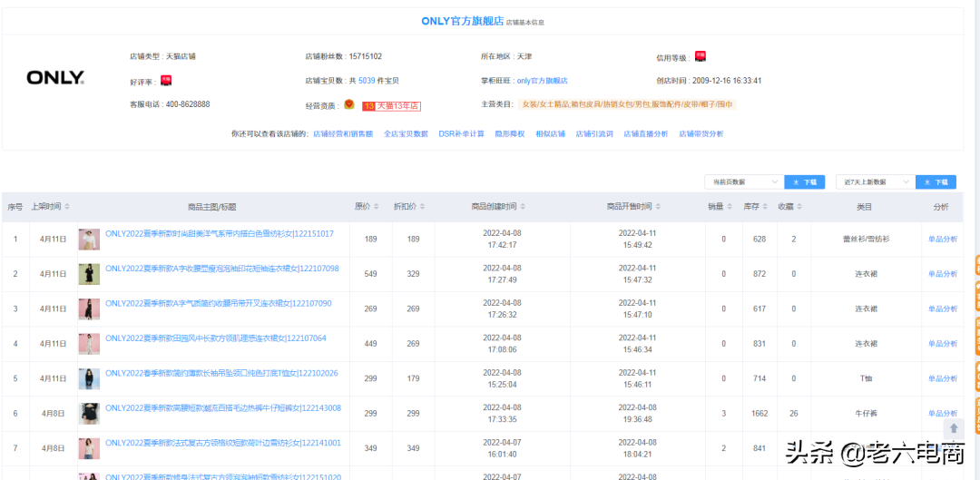Click the ONLY官方旗舰店 page title link
This screenshot has height=480, width=980.
pyautogui.click(x=463, y=21)
